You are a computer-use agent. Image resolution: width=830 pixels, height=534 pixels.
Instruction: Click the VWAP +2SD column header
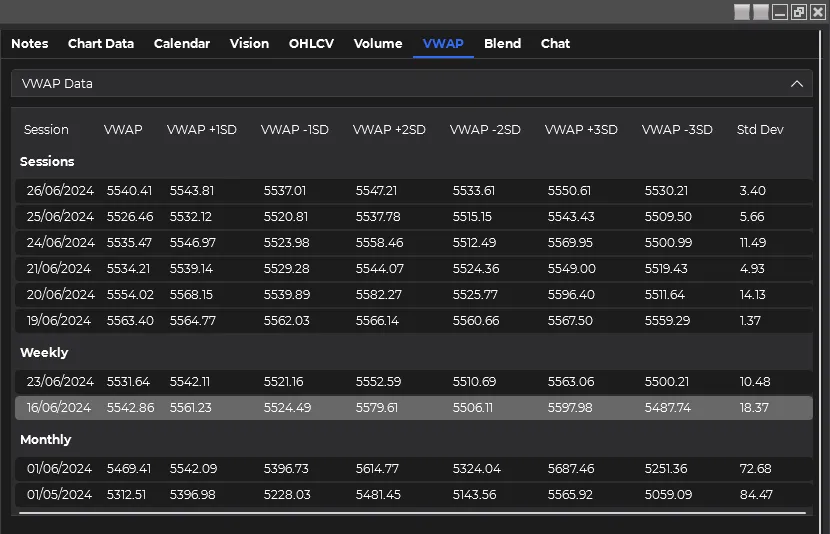coord(389,130)
